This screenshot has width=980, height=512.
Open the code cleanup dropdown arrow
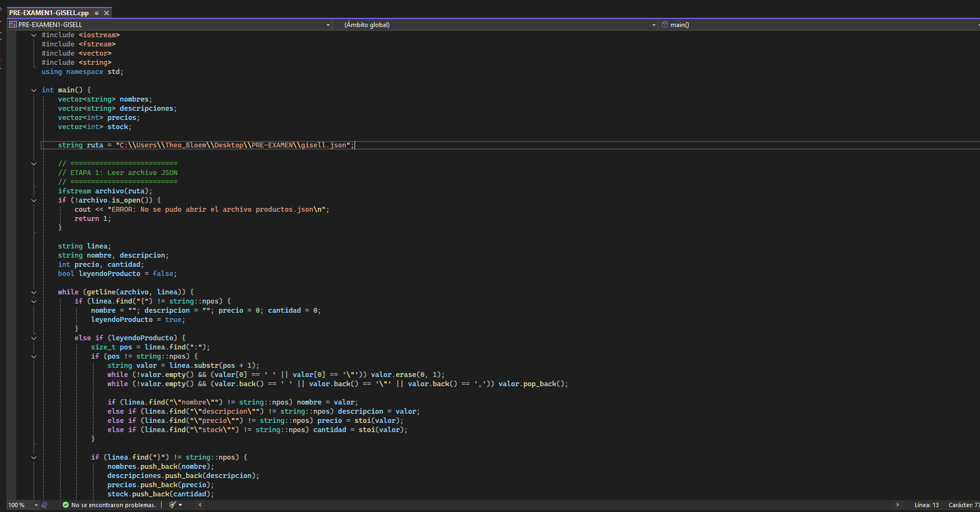(181, 505)
